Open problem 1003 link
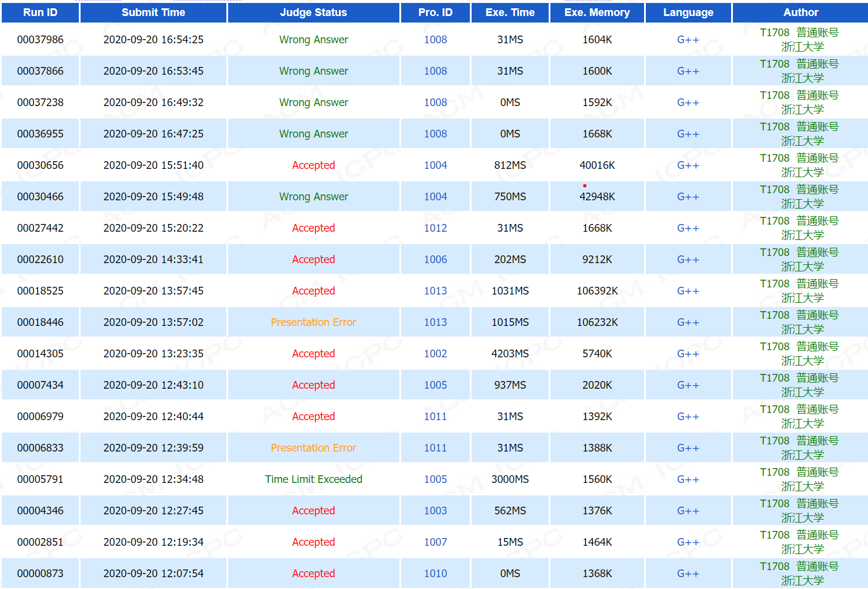The image size is (868, 589). pos(435,511)
